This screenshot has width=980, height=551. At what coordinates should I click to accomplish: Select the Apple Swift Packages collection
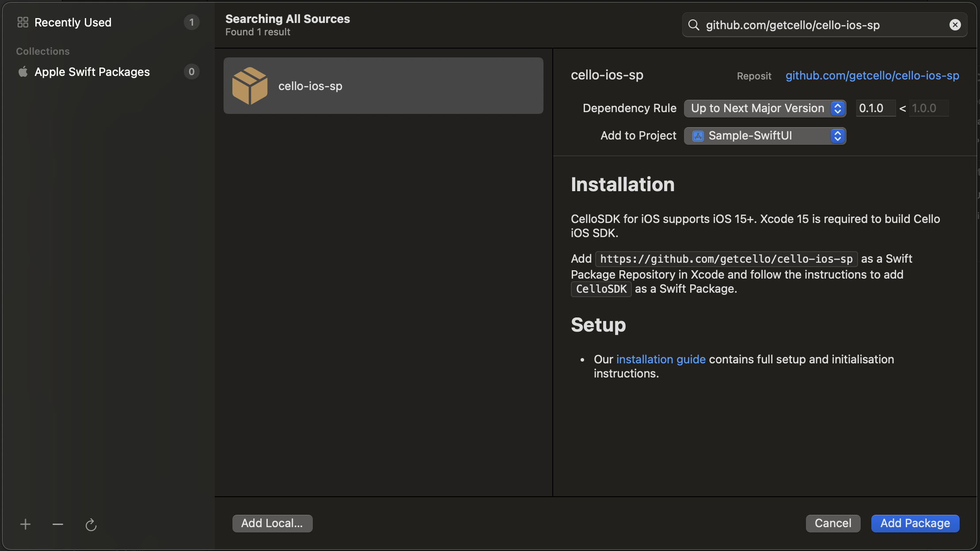pos(92,72)
